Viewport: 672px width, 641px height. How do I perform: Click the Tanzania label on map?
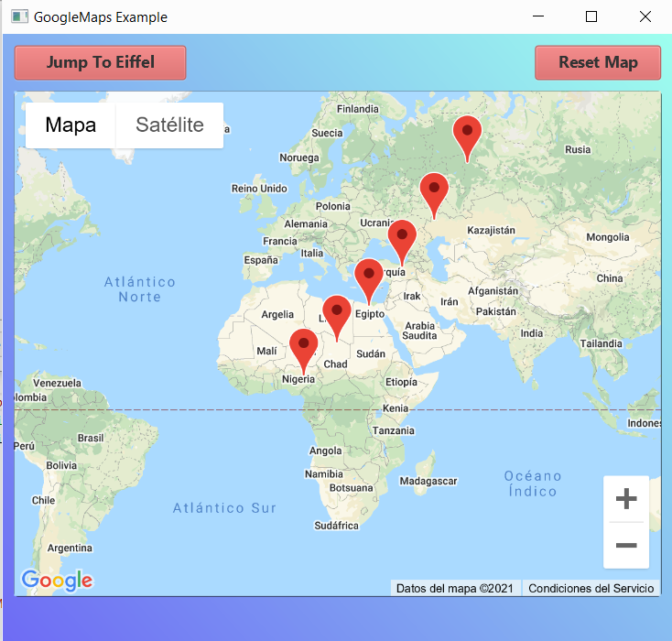[394, 430]
